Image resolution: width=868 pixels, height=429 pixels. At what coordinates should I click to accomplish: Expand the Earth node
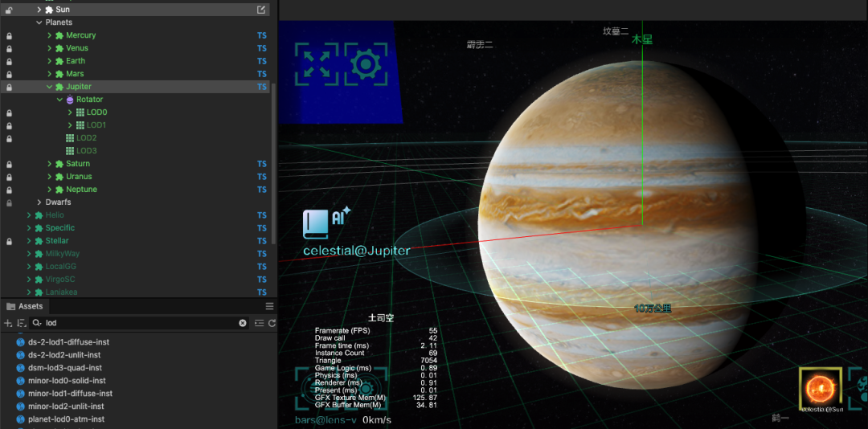[49, 61]
